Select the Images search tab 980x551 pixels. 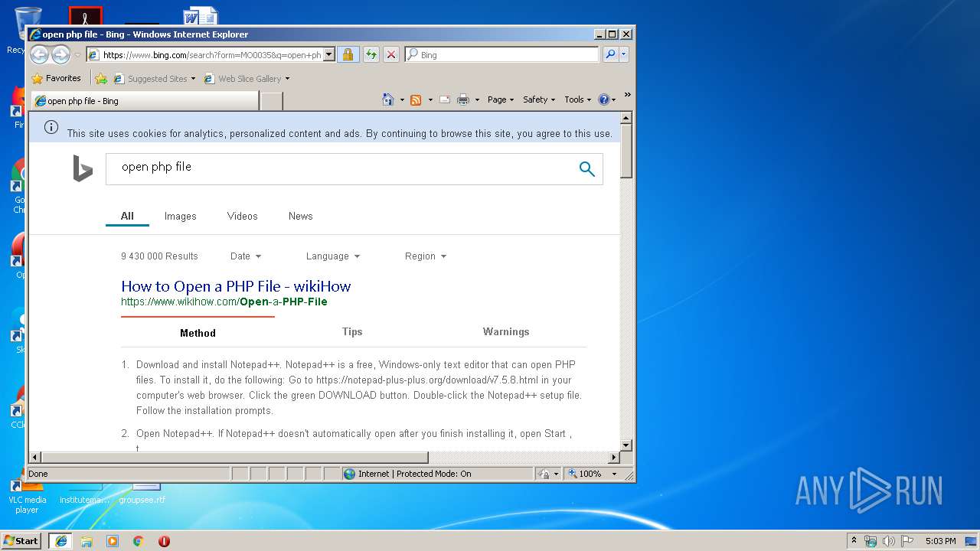click(x=181, y=217)
